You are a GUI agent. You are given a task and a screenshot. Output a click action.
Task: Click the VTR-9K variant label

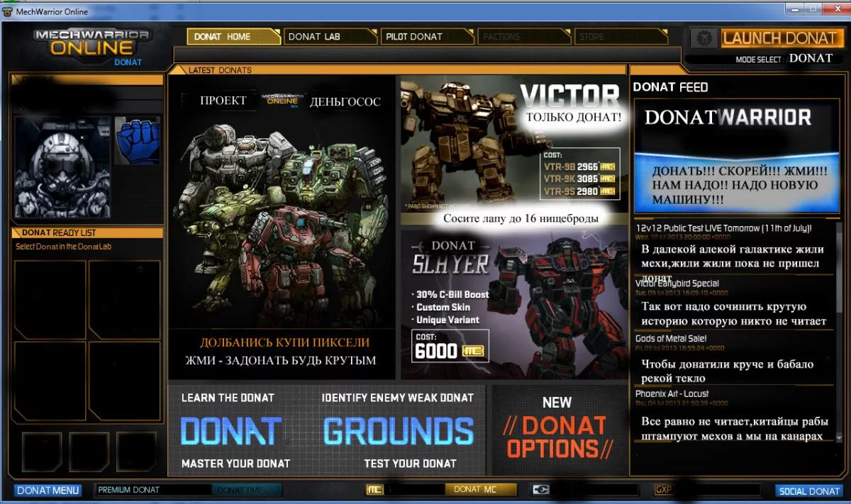560,179
